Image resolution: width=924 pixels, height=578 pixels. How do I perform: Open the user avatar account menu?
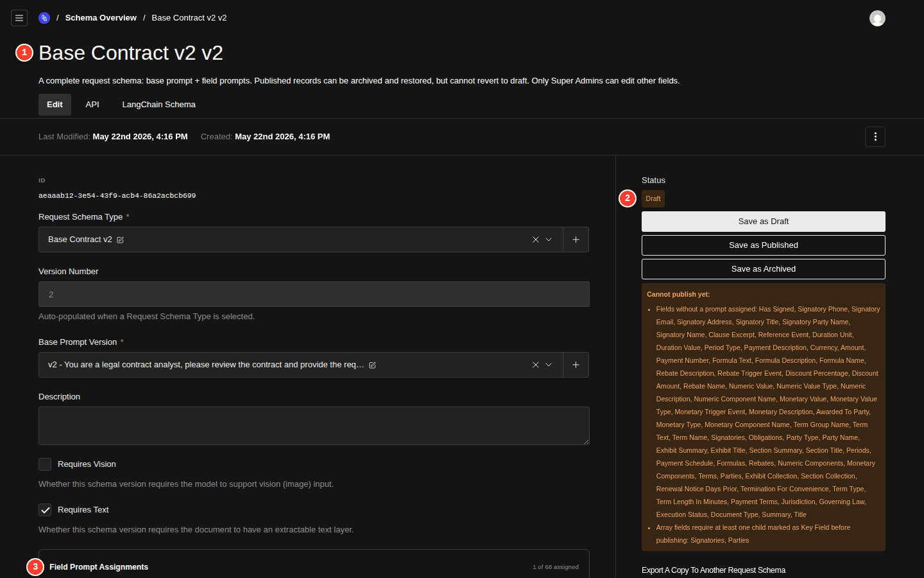click(877, 18)
